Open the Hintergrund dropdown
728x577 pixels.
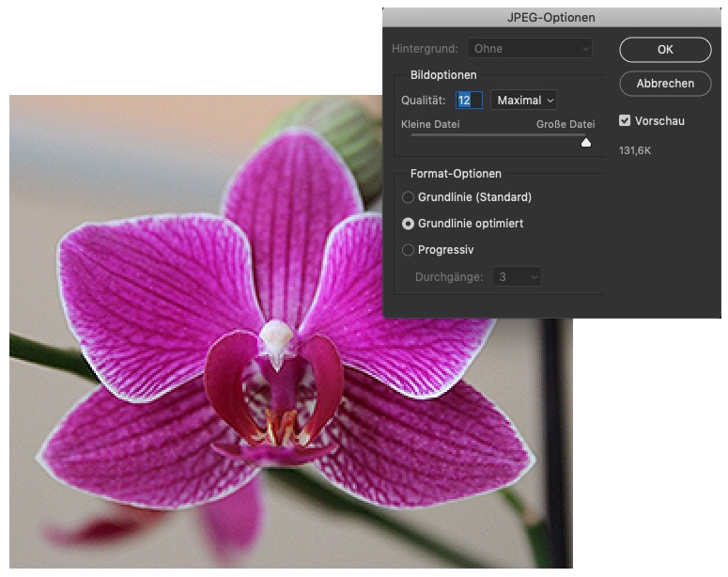[531, 48]
